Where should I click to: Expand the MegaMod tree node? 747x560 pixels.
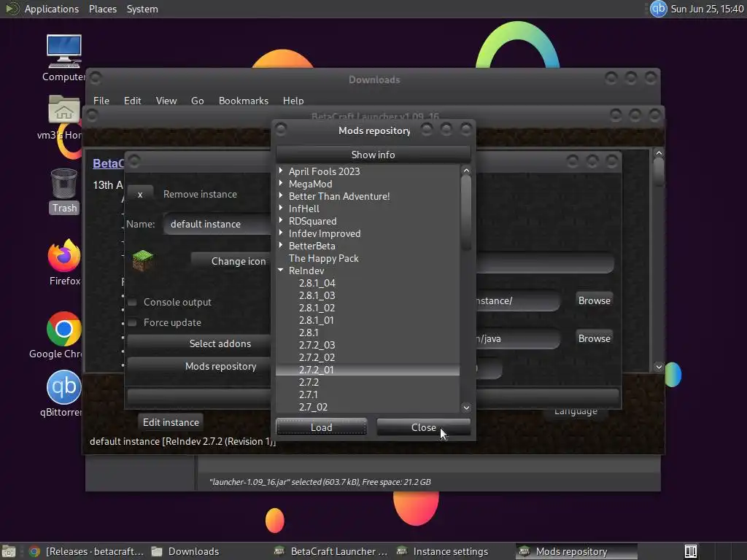point(281,183)
